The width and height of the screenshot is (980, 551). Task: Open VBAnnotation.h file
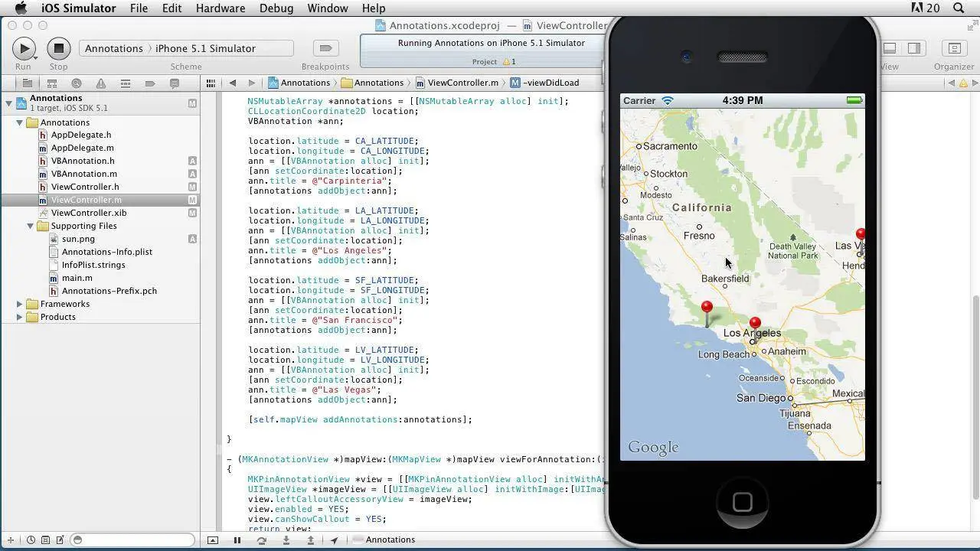pos(82,161)
